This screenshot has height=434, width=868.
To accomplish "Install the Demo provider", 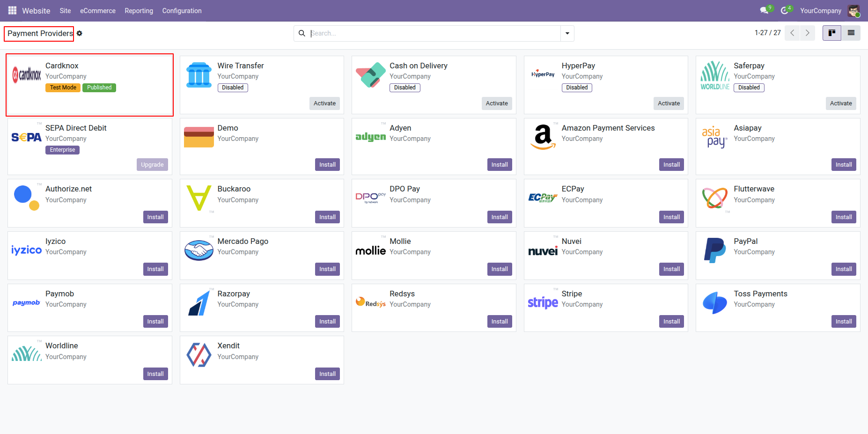I will coord(328,165).
